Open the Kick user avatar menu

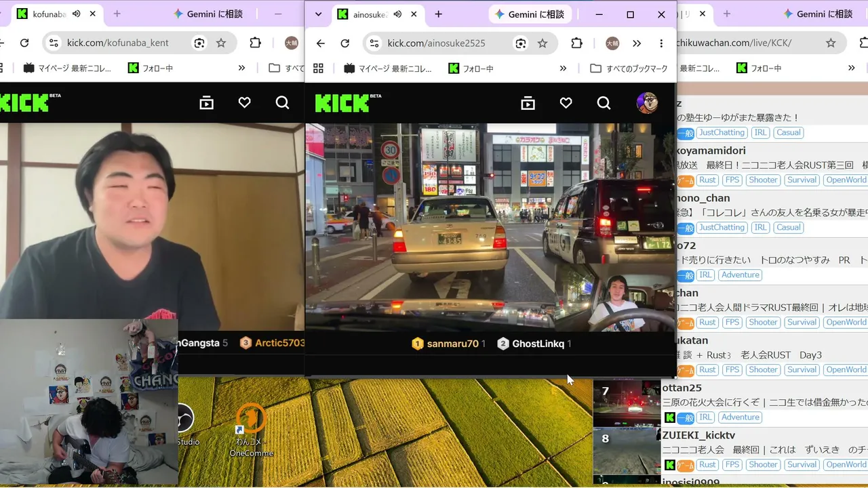tap(647, 103)
